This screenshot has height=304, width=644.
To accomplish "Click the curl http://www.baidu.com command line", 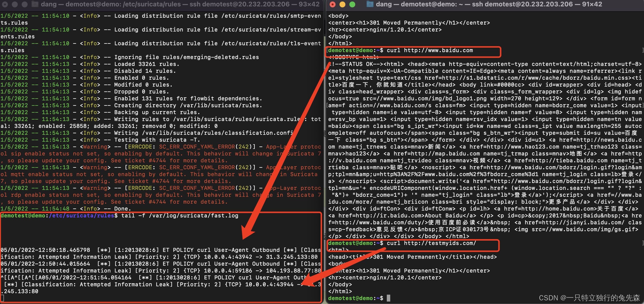I will [429, 50].
